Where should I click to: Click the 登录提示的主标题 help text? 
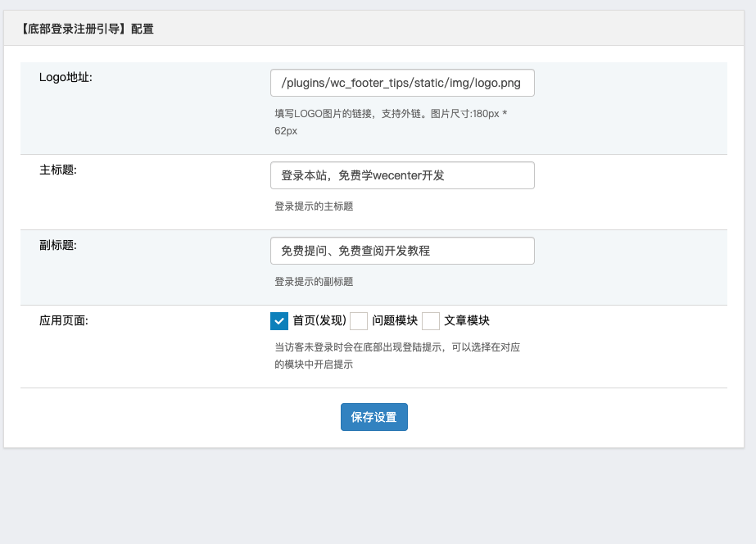coord(314,206)
